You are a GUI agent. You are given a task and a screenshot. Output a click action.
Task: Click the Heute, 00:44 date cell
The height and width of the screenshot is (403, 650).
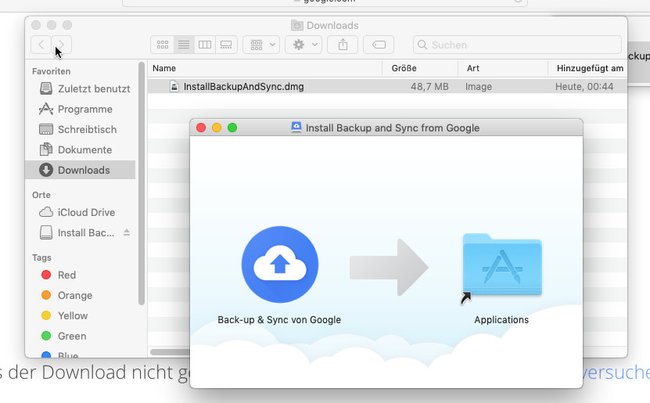click(x=584, y=86)
